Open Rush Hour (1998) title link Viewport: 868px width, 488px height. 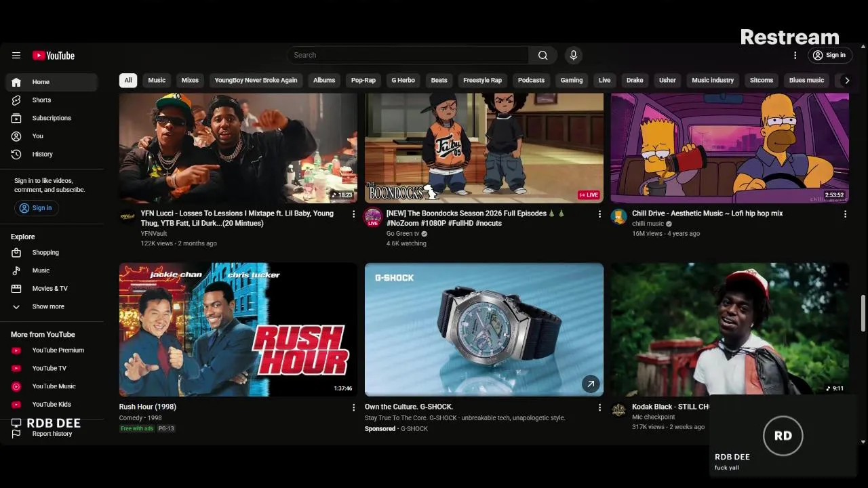[148, 407]
